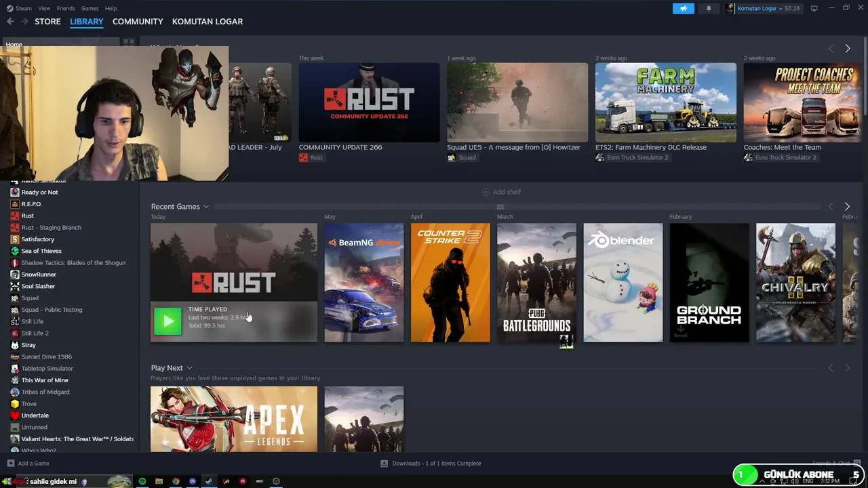Expand the Play Next shelf dropdown
The width and height of the screenshot is (868, 488).
click(x=189, y=368)
